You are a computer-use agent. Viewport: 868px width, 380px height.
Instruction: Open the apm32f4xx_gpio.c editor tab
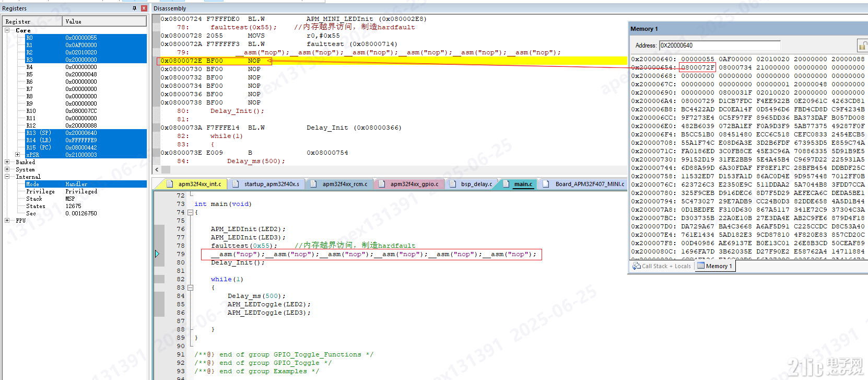coord(409,184)
